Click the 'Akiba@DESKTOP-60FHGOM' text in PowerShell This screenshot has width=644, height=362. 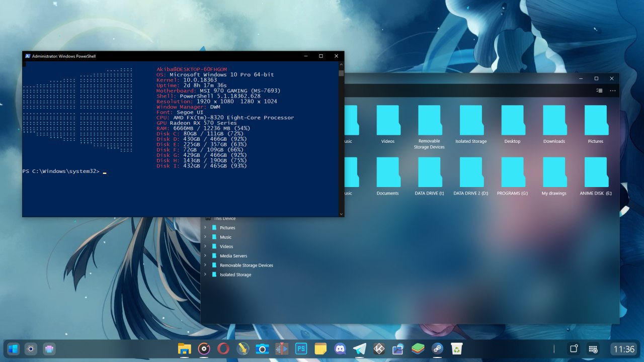coord(192,69)
